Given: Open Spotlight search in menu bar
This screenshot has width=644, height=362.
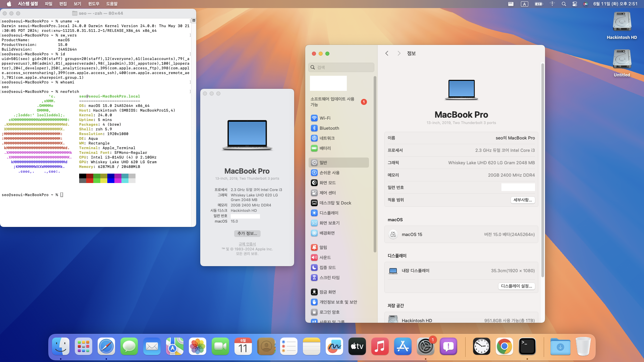Looking at the screenshot, I should coord(564,4).
